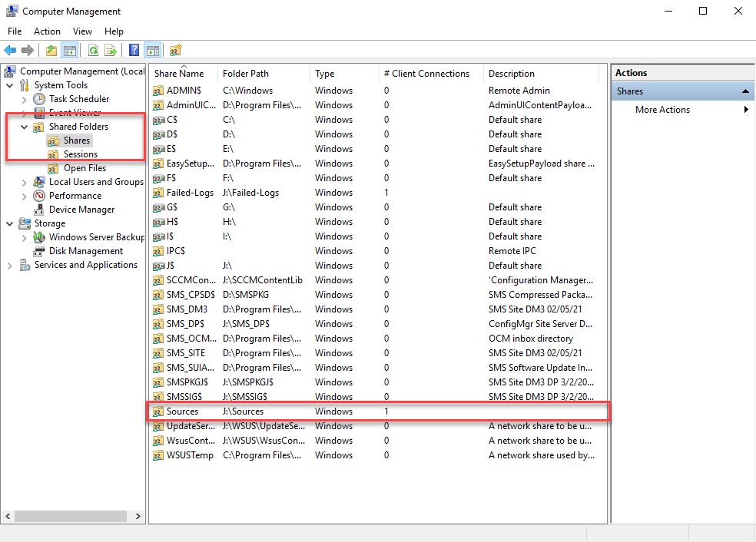Image resolution: width=756 pixels, height=542 pixels.
Task: Click the Device Manager icon
Action: [39, 210]
